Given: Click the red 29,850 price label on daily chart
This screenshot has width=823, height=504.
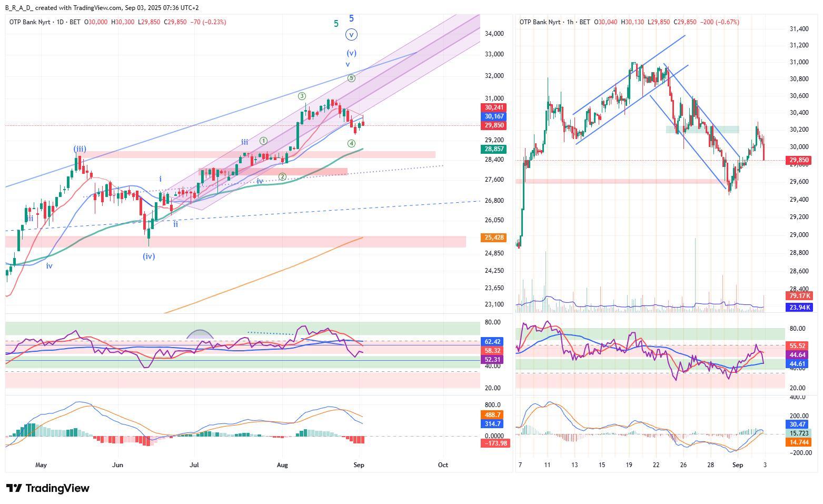Looking at the screenshot, I should click(494, 125).
